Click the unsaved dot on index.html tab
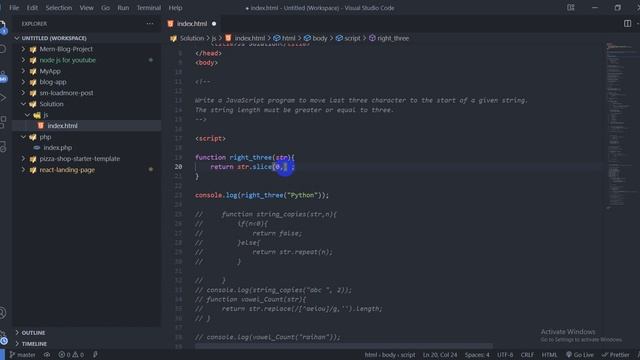640x360 pixels. pyautogui.click(x=214, y=24)
